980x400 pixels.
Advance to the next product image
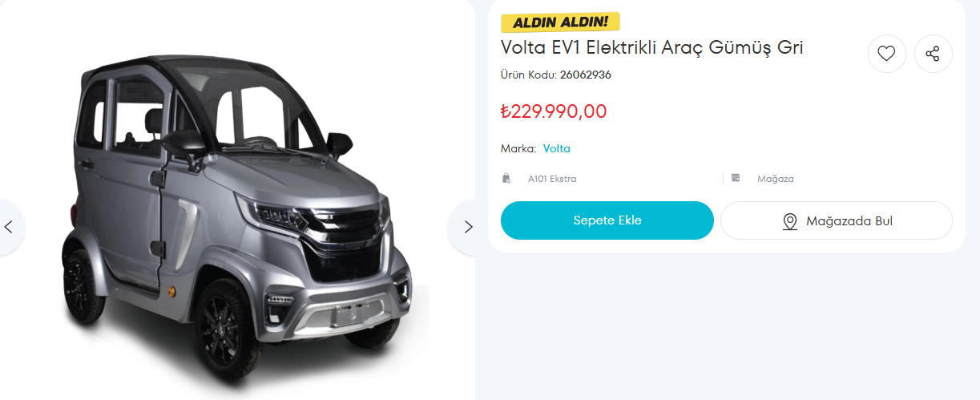pyautogui.click(x=468, y=227)
